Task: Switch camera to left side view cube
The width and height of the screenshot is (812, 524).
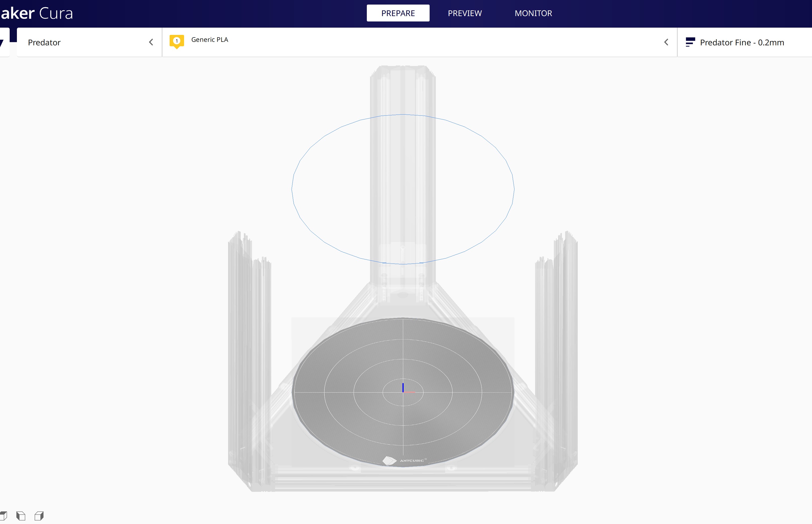Action: pyautogui.click(x=21, y=516)
